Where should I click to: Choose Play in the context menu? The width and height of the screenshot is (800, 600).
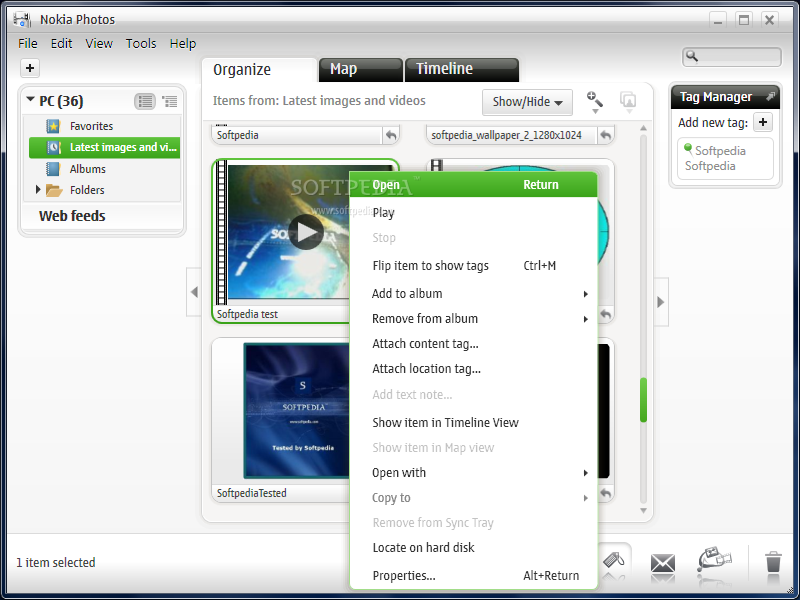[473, 213]
